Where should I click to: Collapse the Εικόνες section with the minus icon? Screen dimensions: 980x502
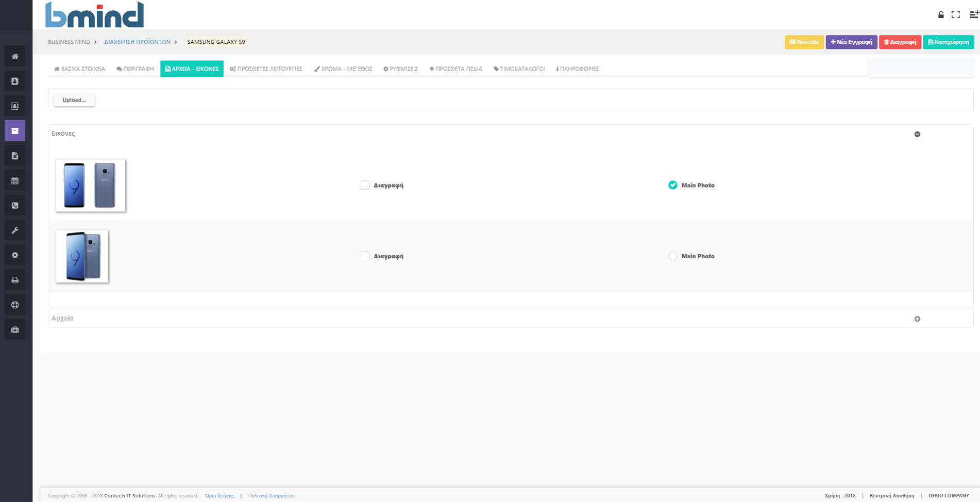pyautogui.click(x=917, y=134)
